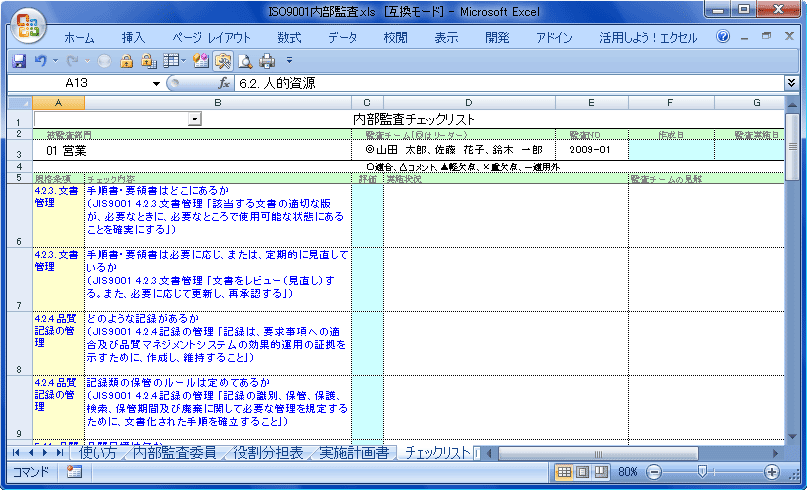Click the Insert Function fx button
Image resolution: width=807 pixels, height=490 pixels.
point(224,83)
